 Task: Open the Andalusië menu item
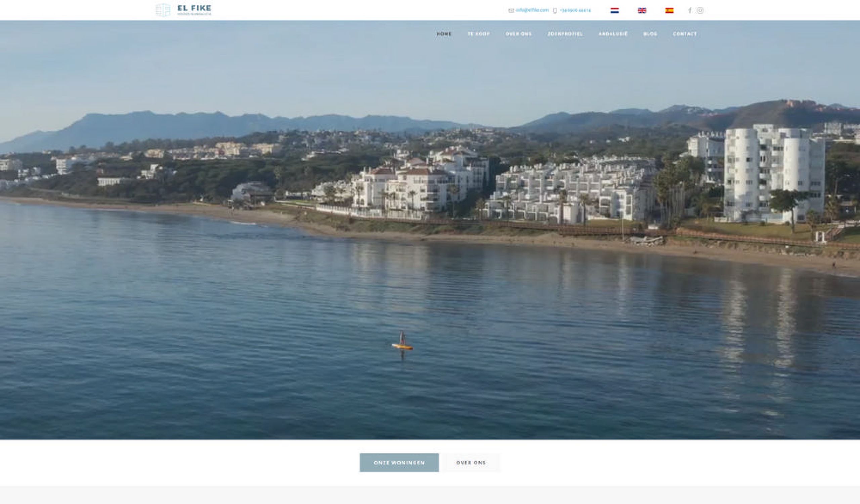[613, 34]
